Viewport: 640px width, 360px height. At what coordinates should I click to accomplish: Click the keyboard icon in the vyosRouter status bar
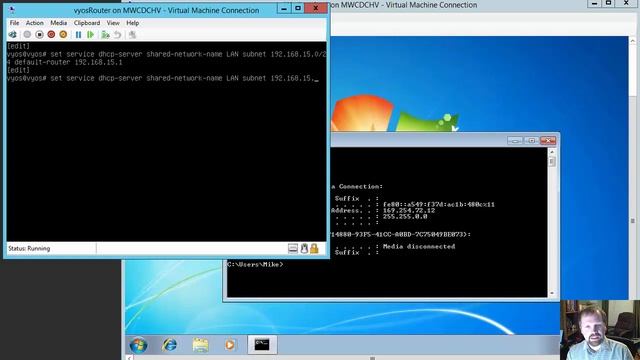(x=293, y=249)
